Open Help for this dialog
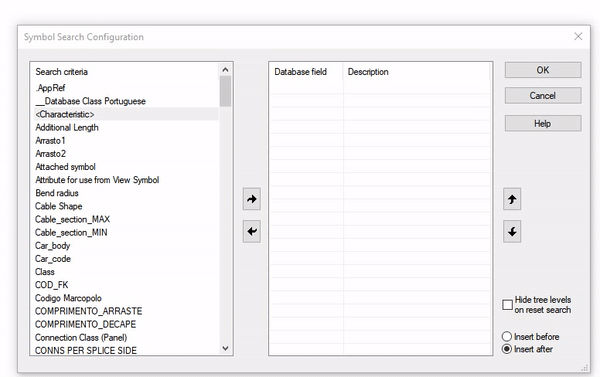Image resolution: width=600 pixels, height=377 pixels. (543, 124)
